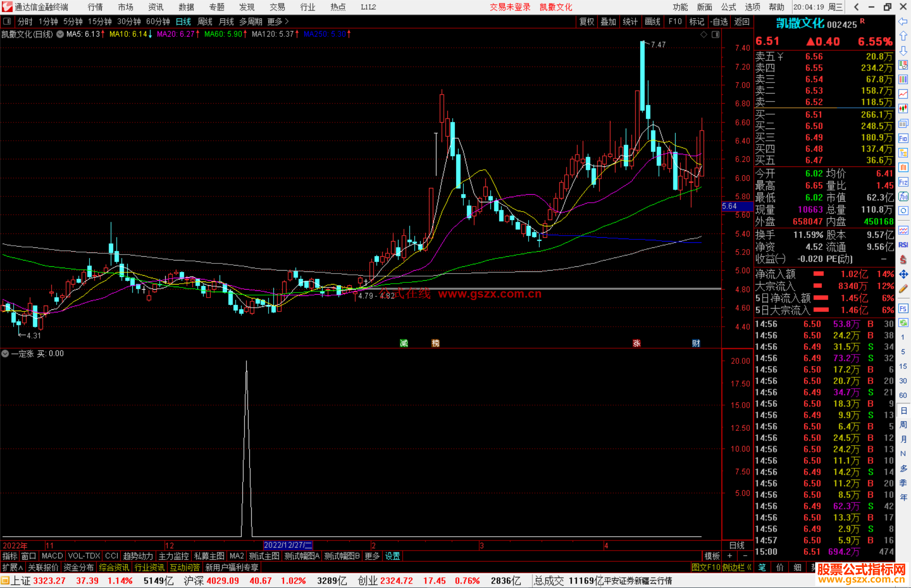Toggle the circle beside 一定涨 sub-indicator
The height and width of the screenshot is (588, 911).
click(x=5, y=354)
